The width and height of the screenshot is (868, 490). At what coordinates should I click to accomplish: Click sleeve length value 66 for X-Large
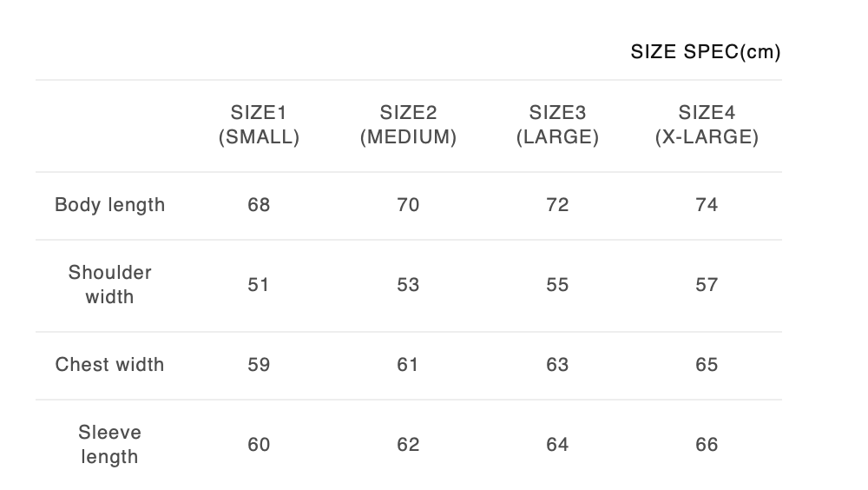tap(707, 445)
